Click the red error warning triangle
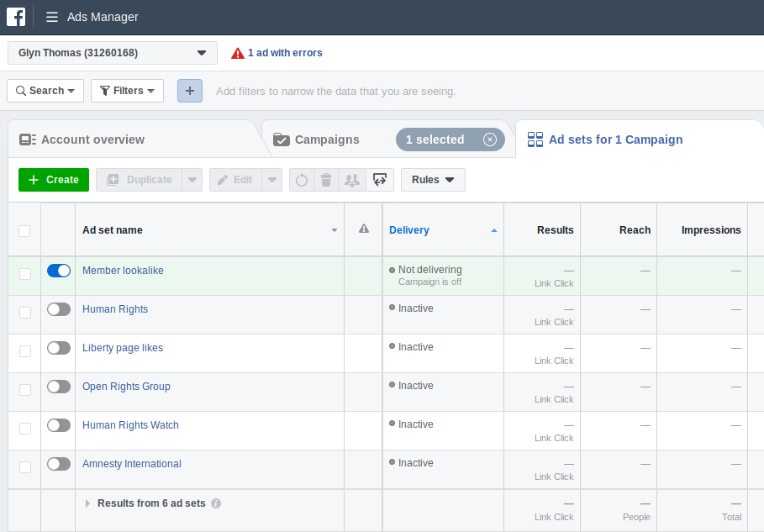This screenshot has width=764, height=532. click(x=237, y=53)
